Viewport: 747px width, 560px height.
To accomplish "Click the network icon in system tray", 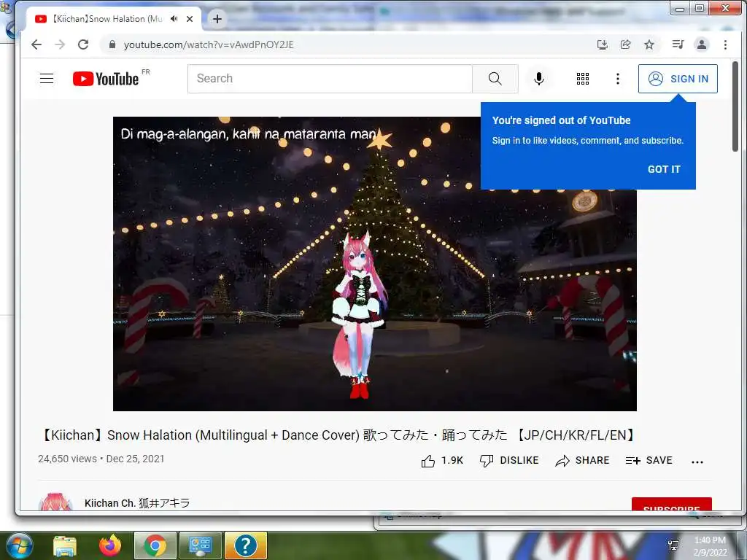I will (x=673, y=545).
